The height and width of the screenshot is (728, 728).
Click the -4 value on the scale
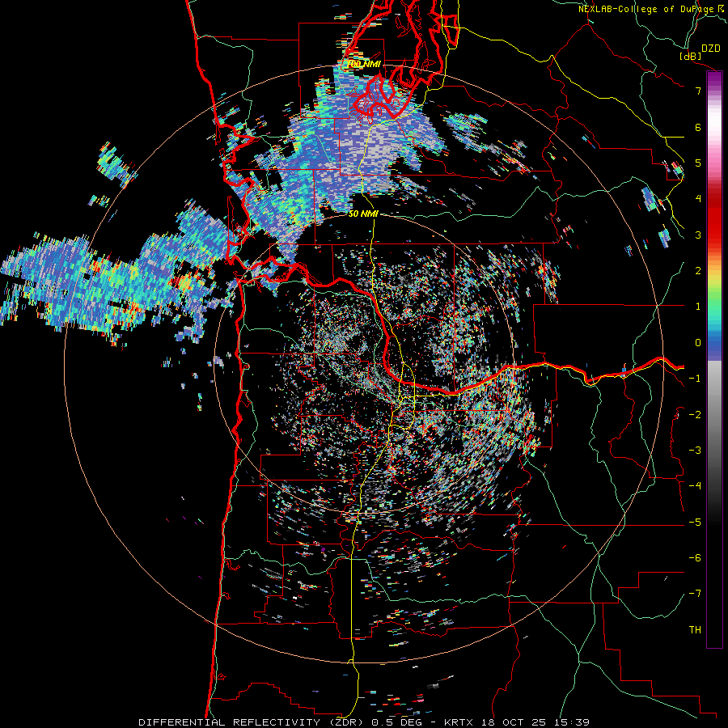pos(695,486)
